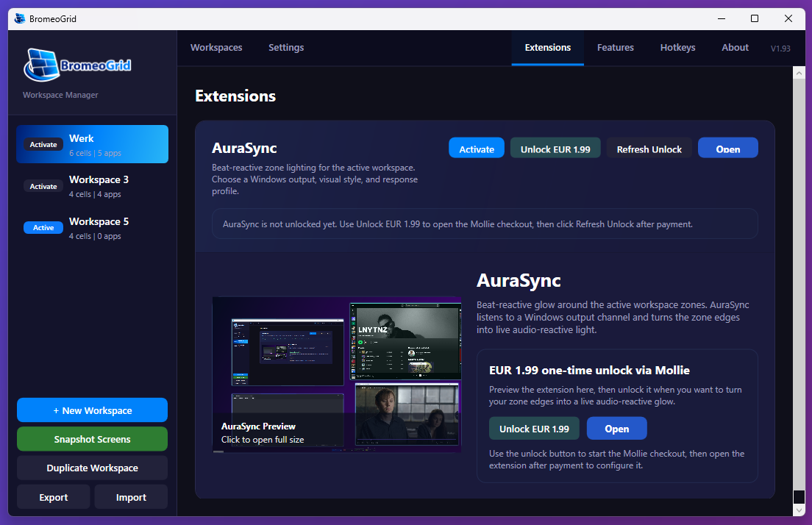Image resolution: width=812 pixels, height=525 pixels.
Task: Click Refresh Unlock for AuraSync
Action: tap(649, 148)
